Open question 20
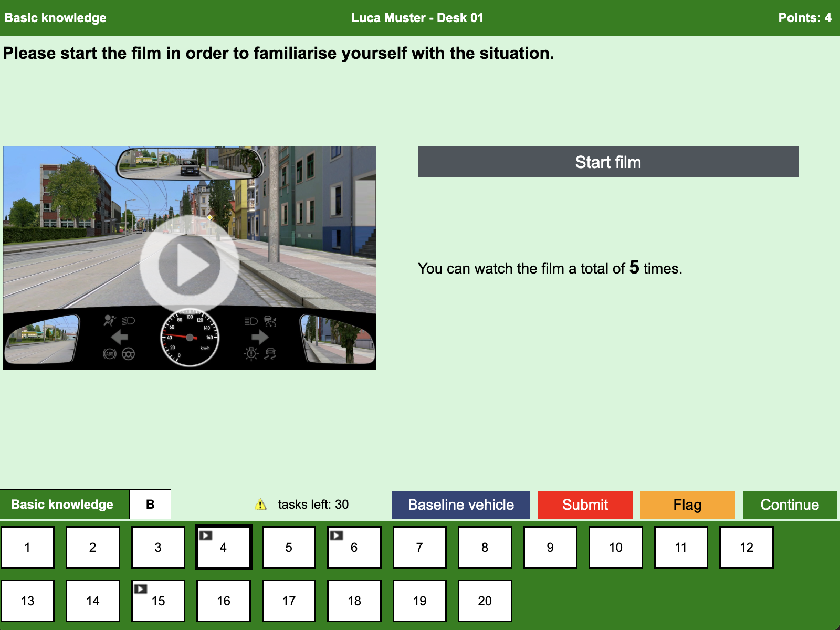This screenshot has width=840, height=630. pyautogui.click(x=485, y=601)
